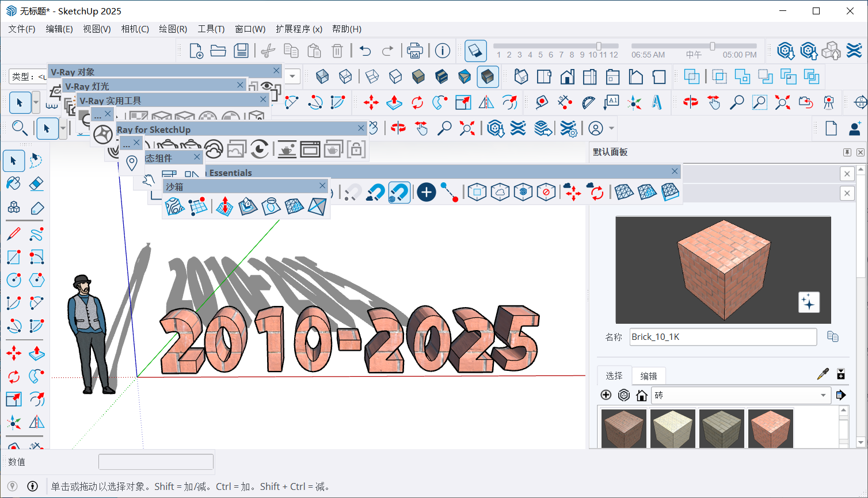
Task: Open the 绘图(R) menu
Action: click(x=173, y=29)
